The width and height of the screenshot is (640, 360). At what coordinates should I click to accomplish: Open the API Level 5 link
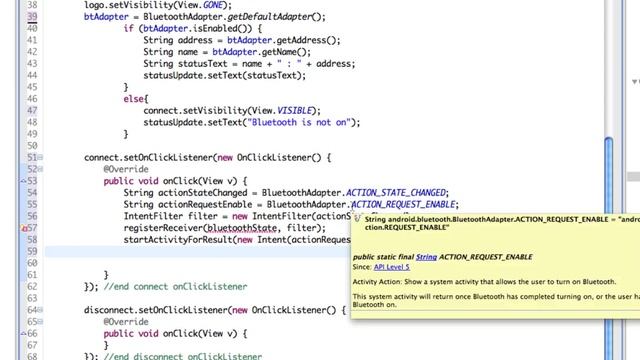point(391,267)
